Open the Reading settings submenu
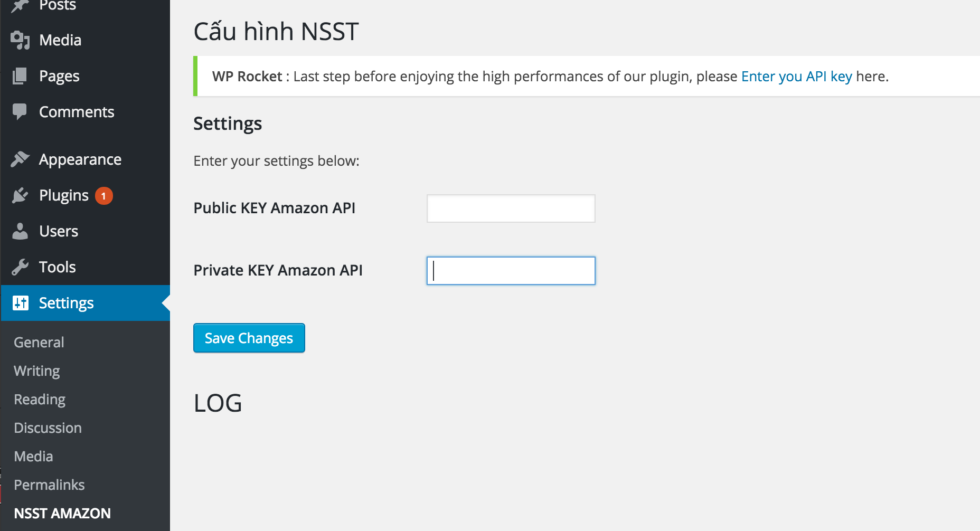 click(x=40, y=400)
